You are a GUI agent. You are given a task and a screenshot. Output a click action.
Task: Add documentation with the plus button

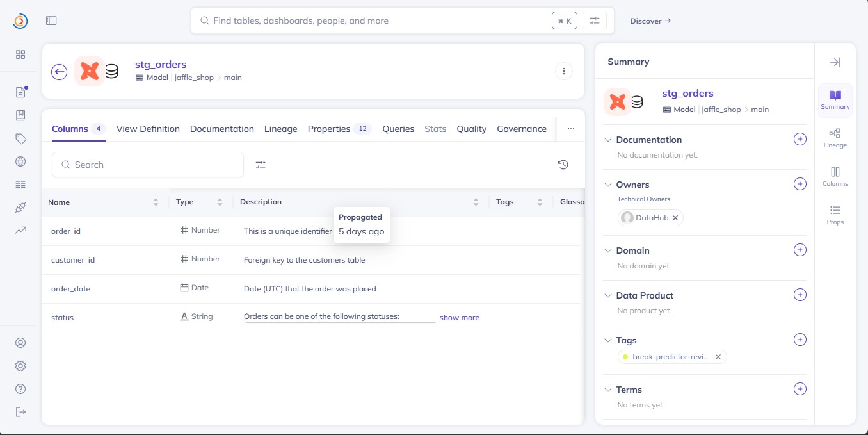tap(800, 139)
